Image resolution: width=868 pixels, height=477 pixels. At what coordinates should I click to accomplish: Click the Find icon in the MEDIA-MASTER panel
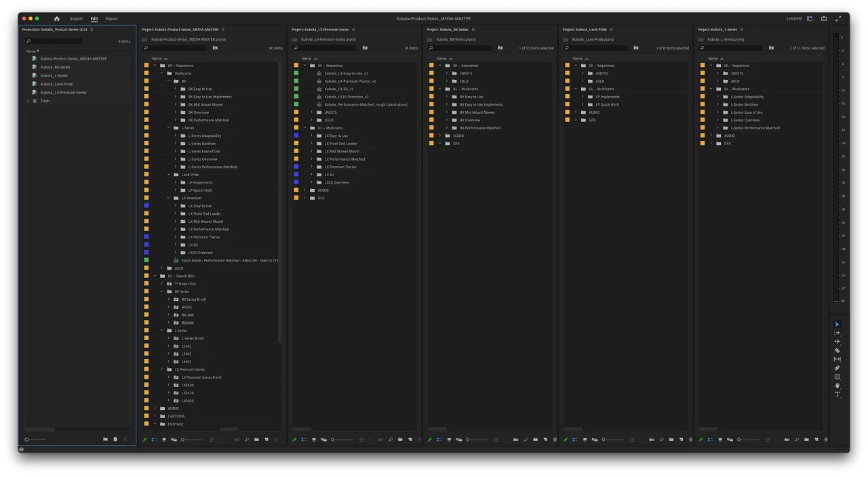247,440
